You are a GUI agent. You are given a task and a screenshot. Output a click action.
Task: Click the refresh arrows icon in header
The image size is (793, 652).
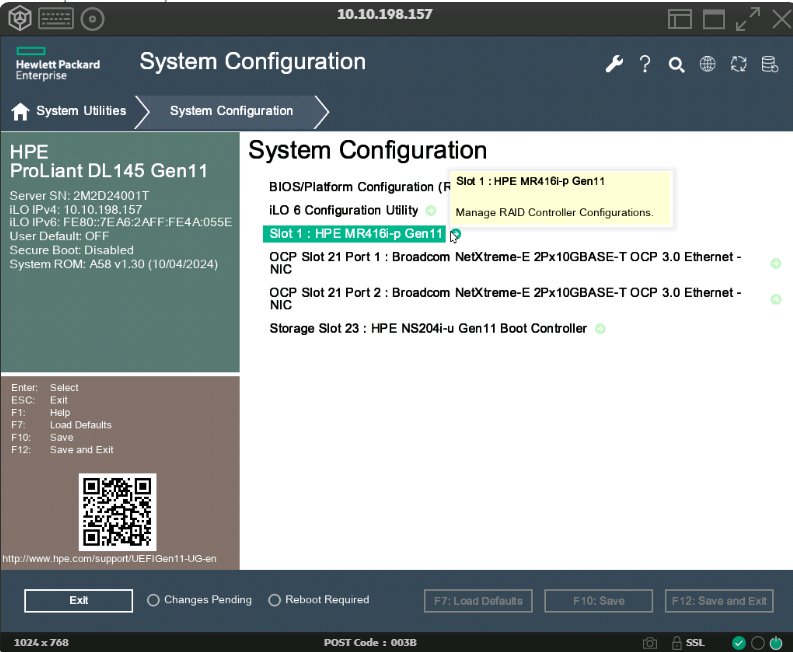point(738,64)
